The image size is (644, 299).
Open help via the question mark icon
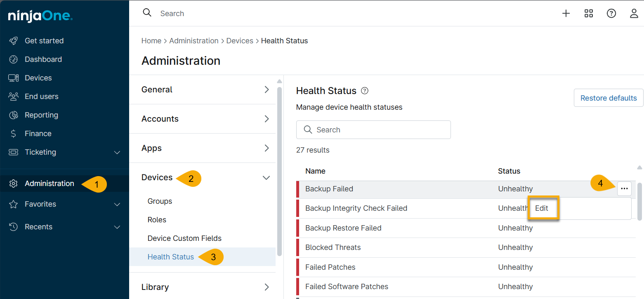coord(611,13)
